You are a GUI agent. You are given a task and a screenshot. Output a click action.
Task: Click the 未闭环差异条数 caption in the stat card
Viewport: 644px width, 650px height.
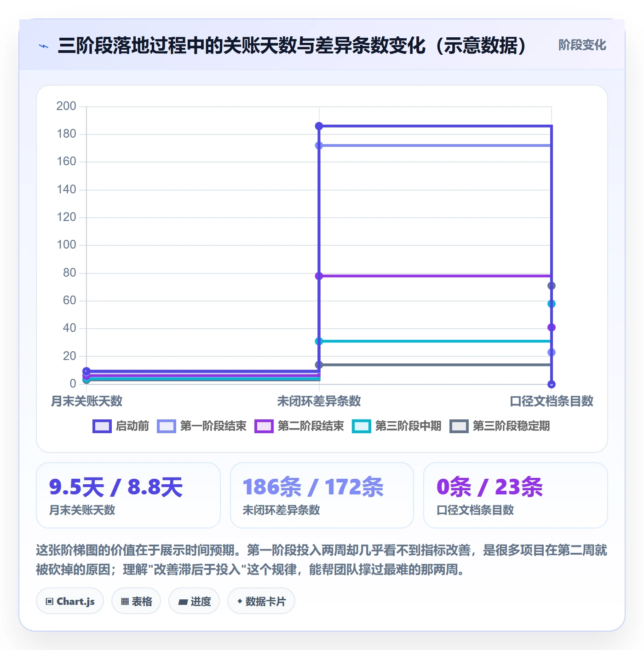[x=281, y=510]
